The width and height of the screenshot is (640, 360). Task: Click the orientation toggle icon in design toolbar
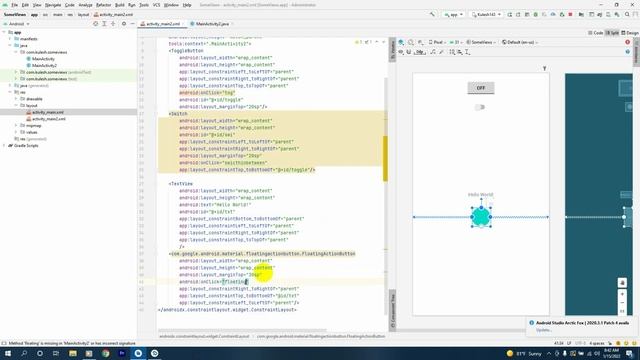(411, 42)
